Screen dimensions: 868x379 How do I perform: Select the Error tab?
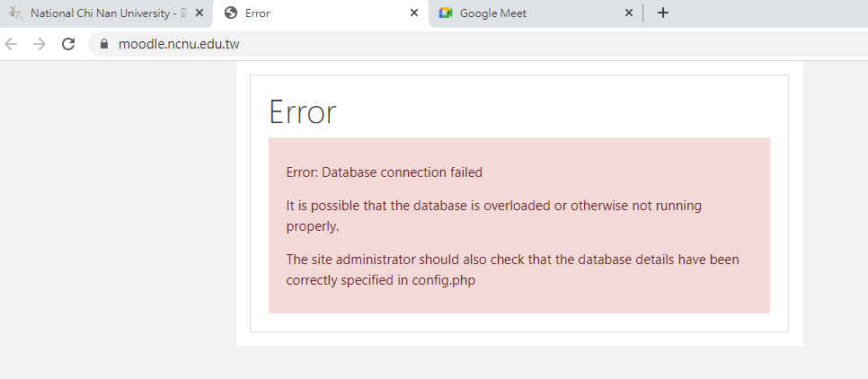tap(314, 13)
